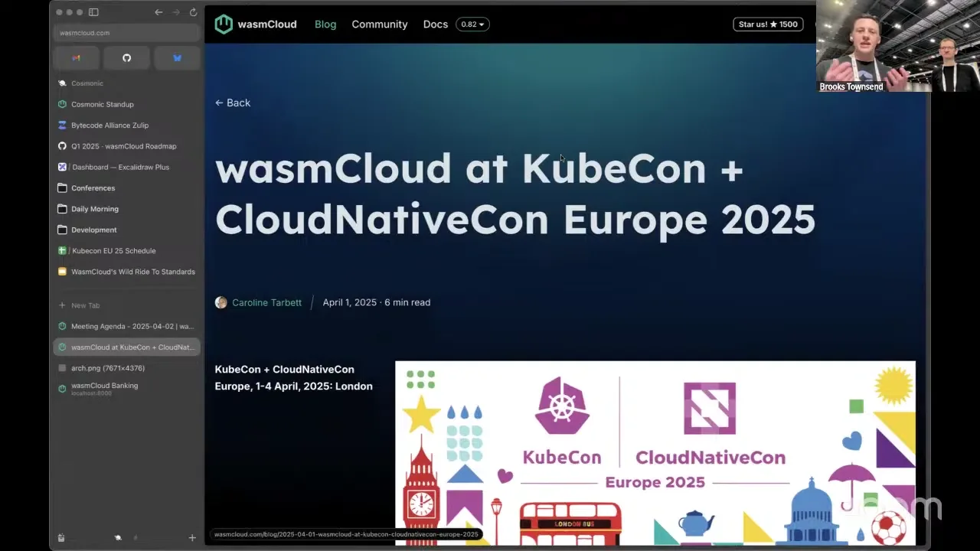
Task: Click the slides icon beside WasmCloud's Wild Ride
Action: (x=62, y=272)
